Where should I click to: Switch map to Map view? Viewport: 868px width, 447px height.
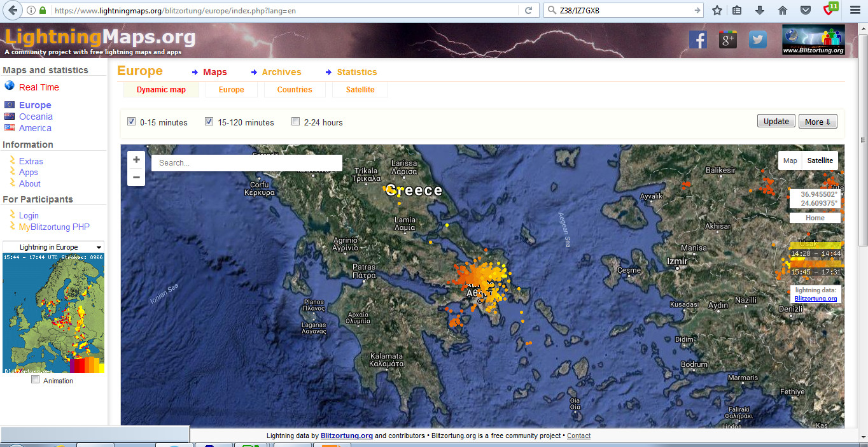click(790, 160)
